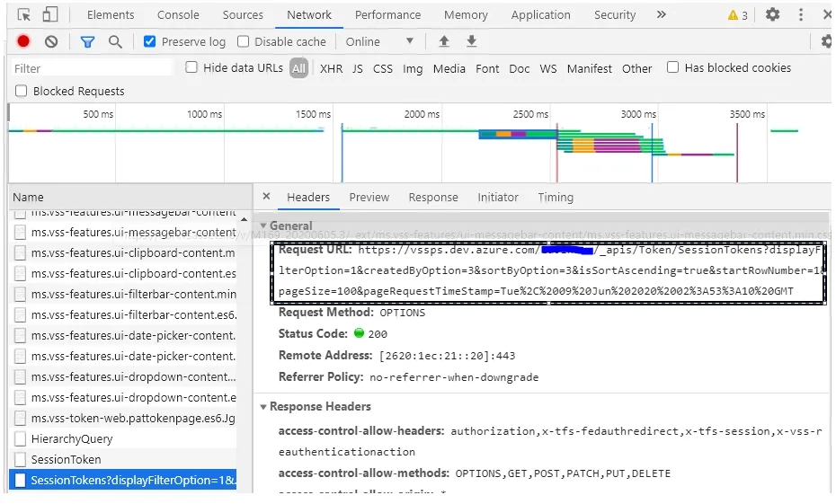This screenshot has height=504, width=836.
Task: Switch to the Console tab
Action: (x=178, y=15)
